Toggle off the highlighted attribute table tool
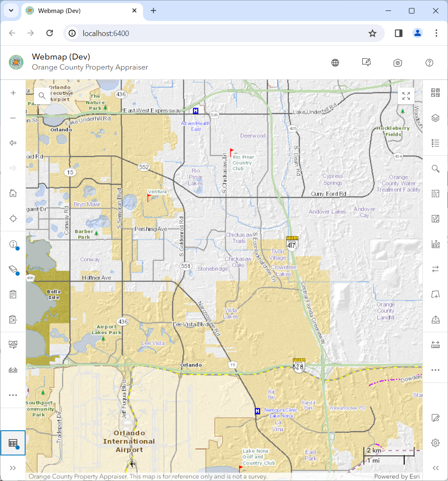Viewport: 448px width, 481px height. (x=13, y=443)
